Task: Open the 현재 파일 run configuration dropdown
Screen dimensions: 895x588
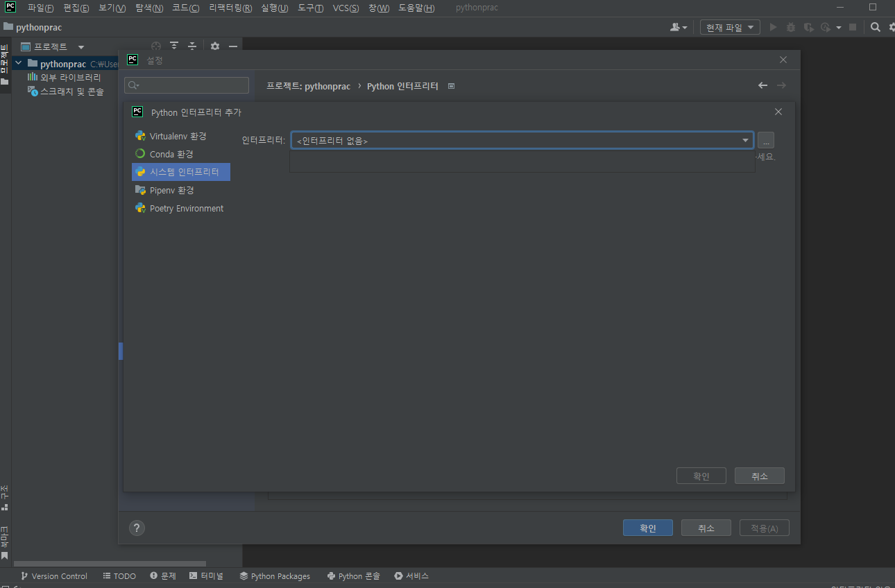Action: (x=730, y=27)
